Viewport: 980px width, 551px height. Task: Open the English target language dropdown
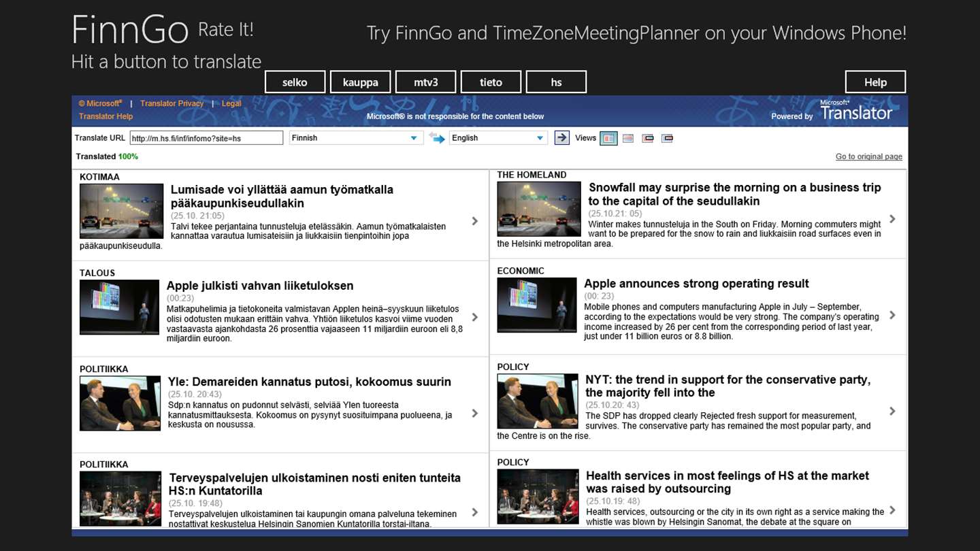point(498,138)
